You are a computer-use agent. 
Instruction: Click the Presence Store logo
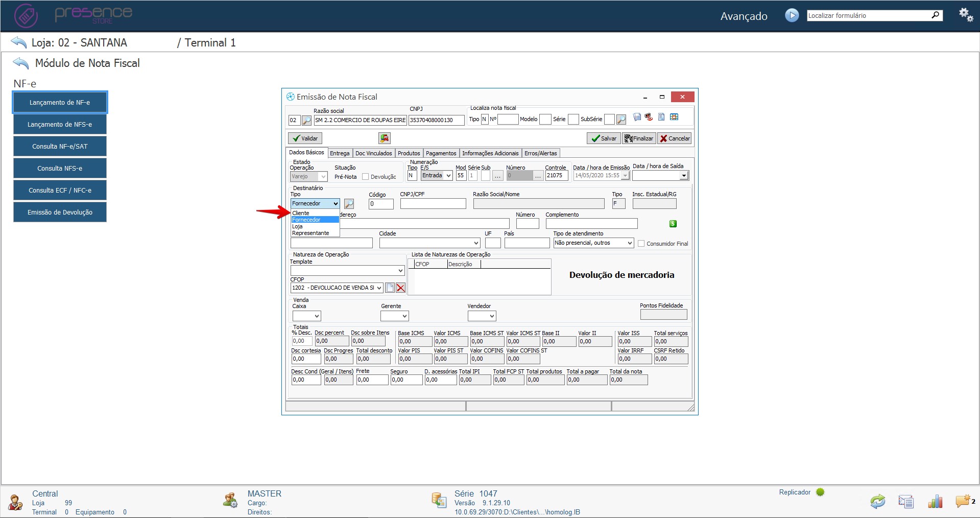[x=73, y=15]
